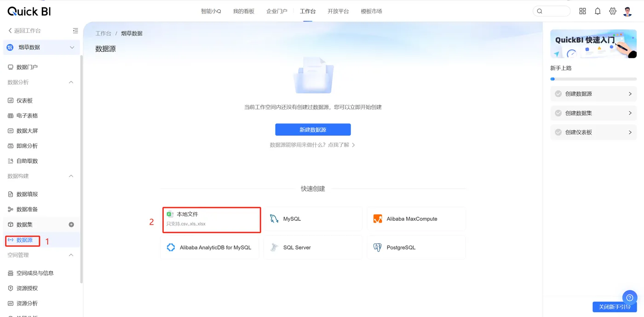Click the plus icon beside 数据集
Screen dimensions: 644x317
pyautogui.click(x=71, y=225)
